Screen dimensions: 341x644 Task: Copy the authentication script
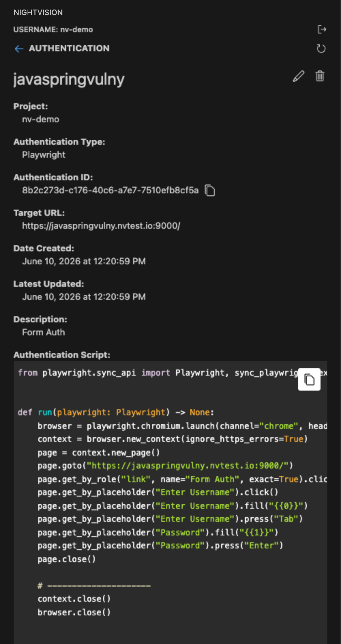[309, 379]
